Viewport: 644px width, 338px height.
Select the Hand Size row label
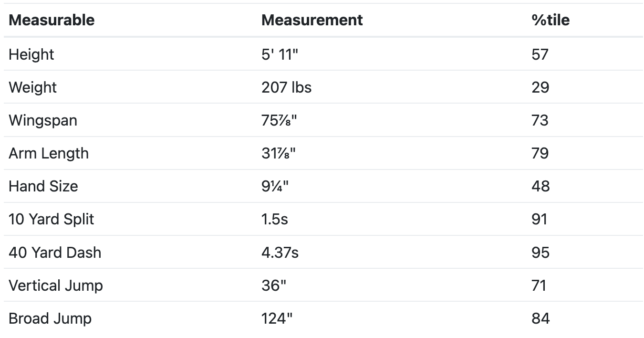[43, 186]
